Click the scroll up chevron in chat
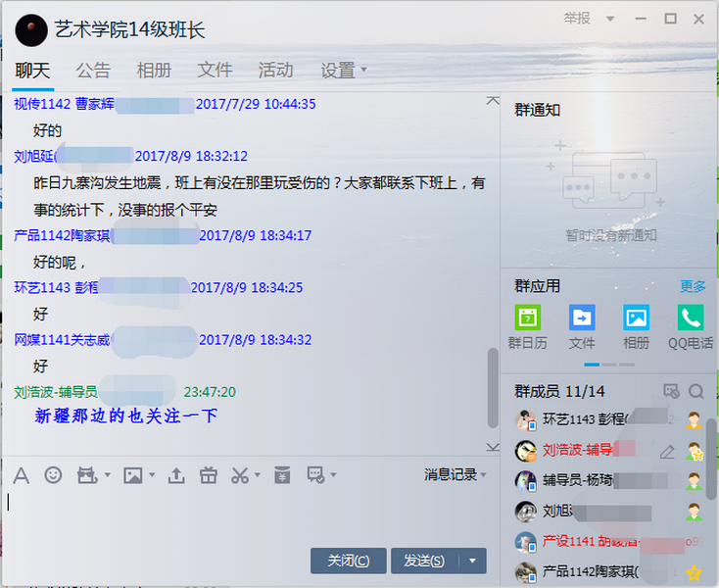 click(493, 101)
